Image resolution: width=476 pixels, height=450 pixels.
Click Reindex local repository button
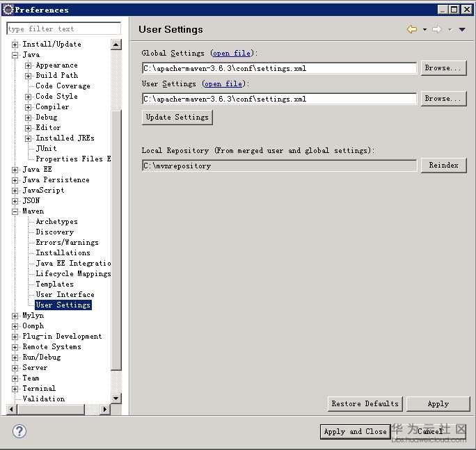[x=443, y=166]
